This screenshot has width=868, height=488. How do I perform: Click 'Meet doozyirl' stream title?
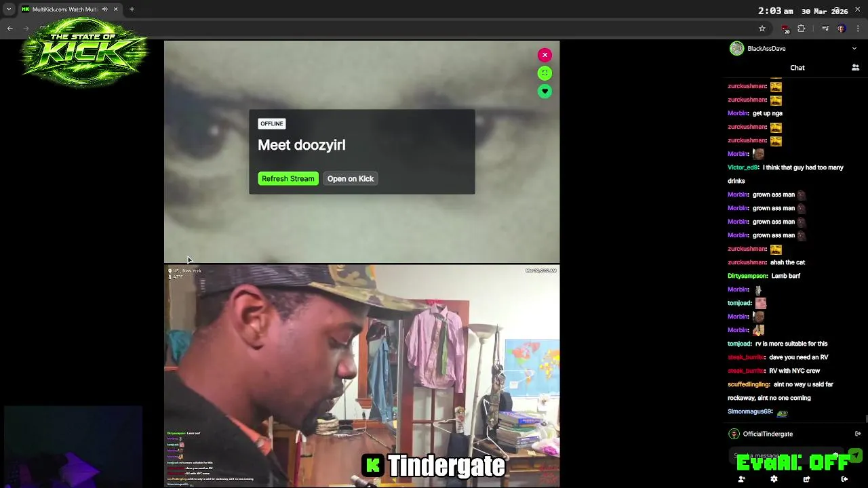[302, 145]
